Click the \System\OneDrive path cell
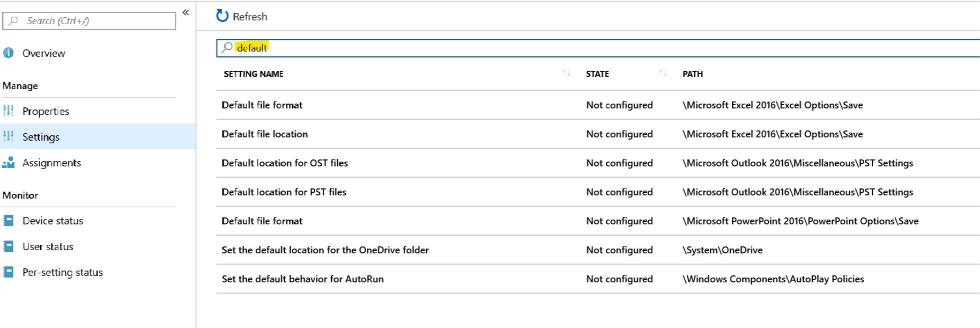This screenshot has height=328, width=980. point(723,250)
